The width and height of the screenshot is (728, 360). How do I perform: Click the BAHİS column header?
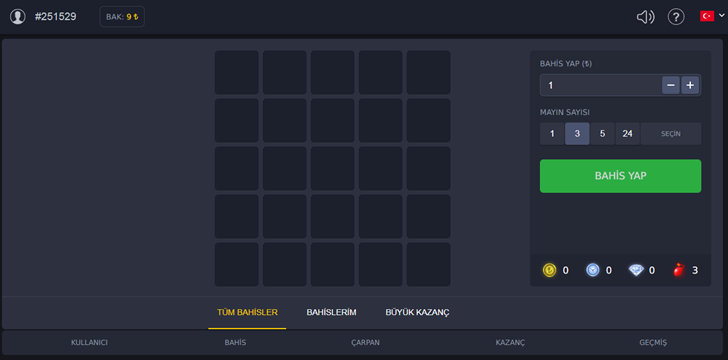tap(235, 343)
